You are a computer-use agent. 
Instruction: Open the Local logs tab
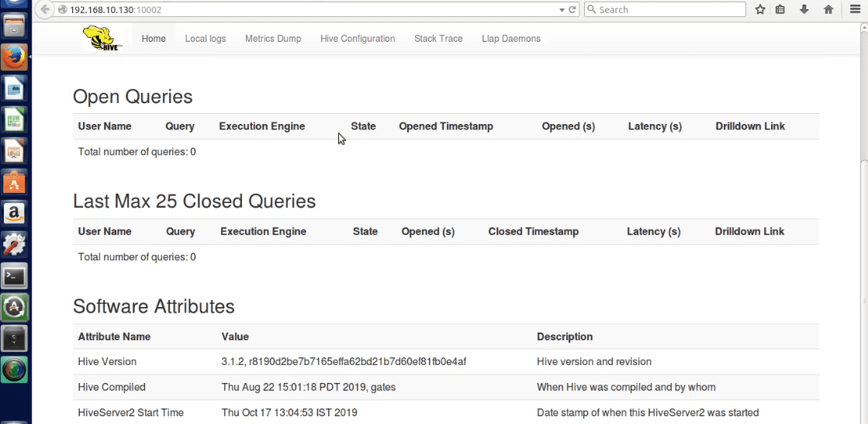click(x=206, y=39)
